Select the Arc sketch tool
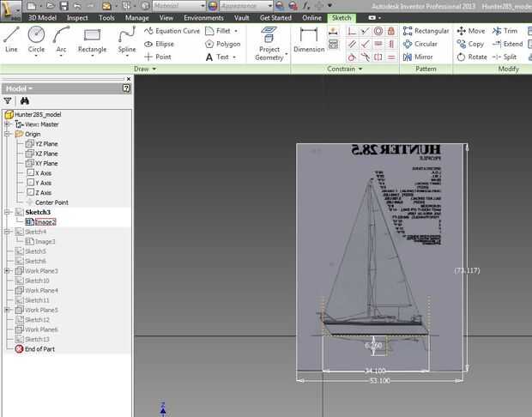This screenshot has width=532, height=417. coord(61,39)
